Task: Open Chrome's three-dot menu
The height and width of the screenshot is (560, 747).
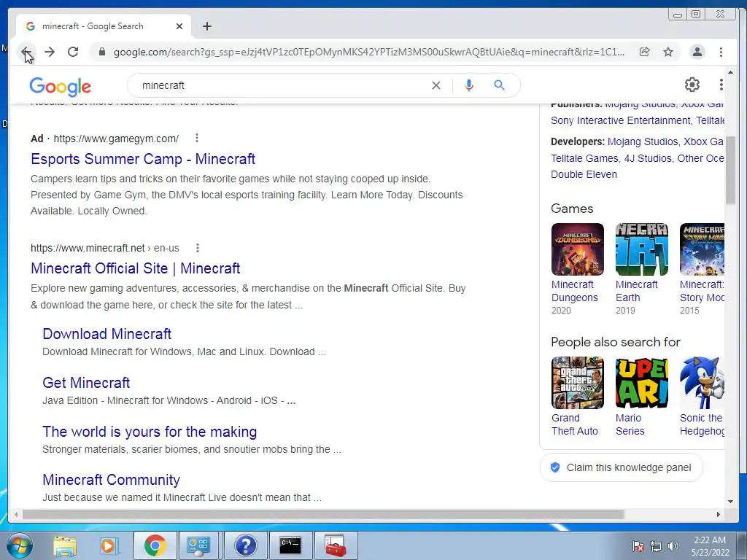Action: point(721,52)
